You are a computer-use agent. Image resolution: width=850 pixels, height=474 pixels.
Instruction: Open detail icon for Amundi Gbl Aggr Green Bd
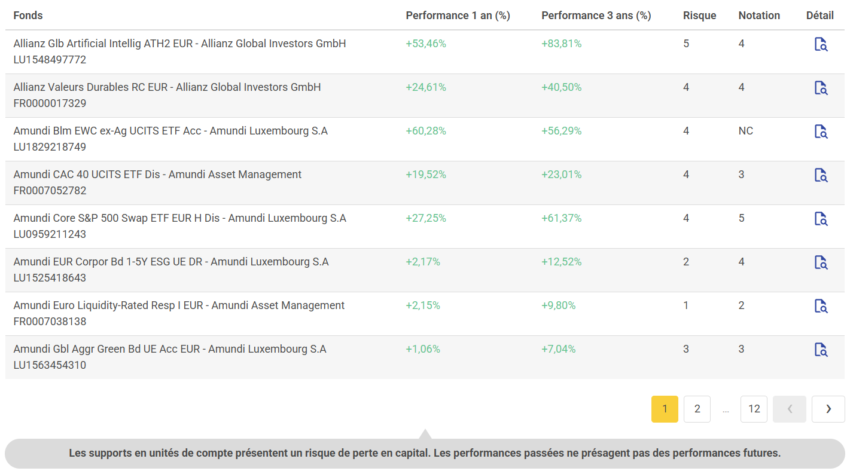click(x=820, y=350)
